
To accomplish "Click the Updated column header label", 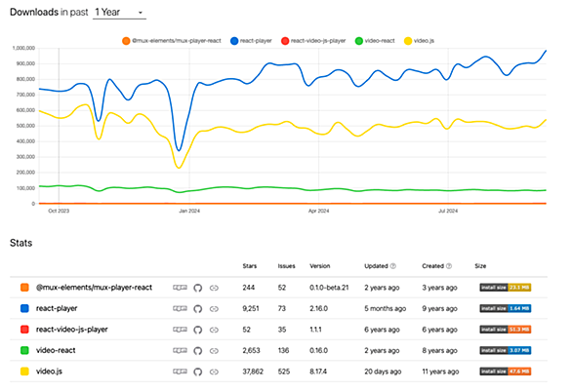I will [x=376, y=266].
